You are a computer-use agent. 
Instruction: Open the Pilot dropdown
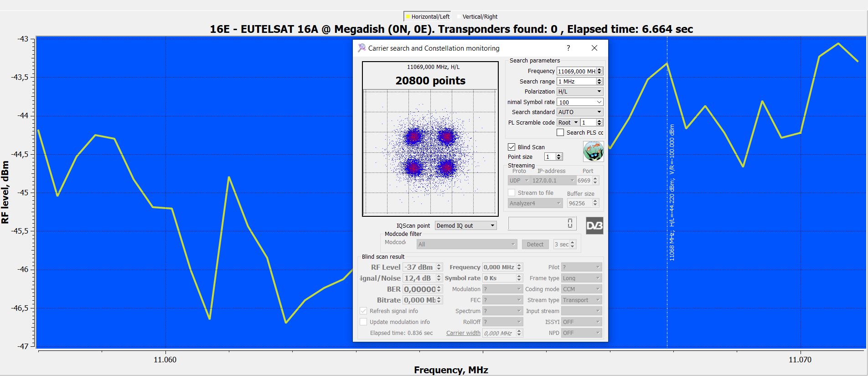point(582,267)
